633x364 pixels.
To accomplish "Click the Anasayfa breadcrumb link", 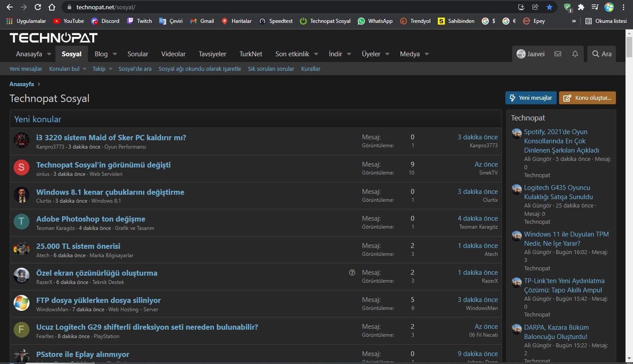I will 22,84.
